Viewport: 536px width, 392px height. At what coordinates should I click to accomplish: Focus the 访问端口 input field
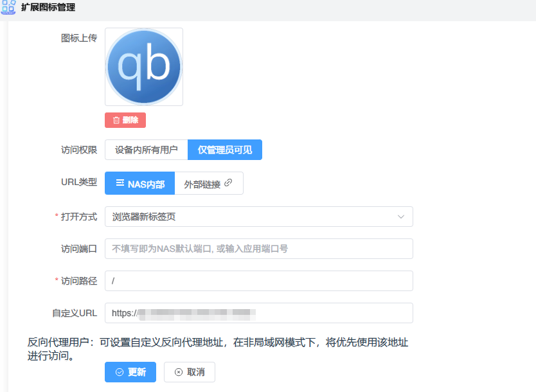259,249
